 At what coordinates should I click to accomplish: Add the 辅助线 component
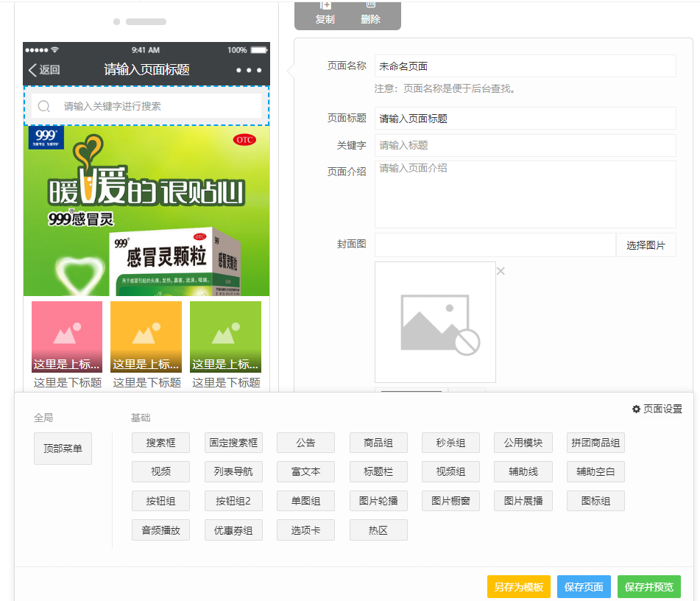pyautogui.click(x=523, y=472)
